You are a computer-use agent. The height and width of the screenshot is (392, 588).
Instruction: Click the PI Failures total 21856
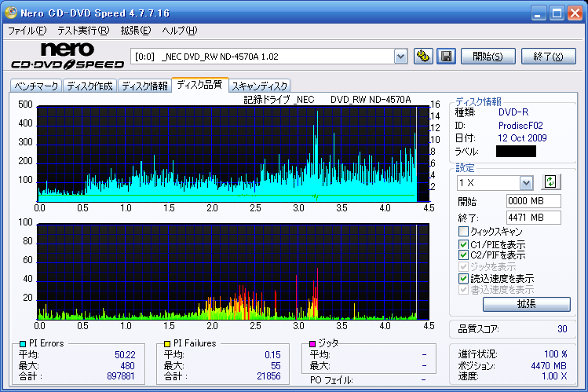(x=268, y=376)
